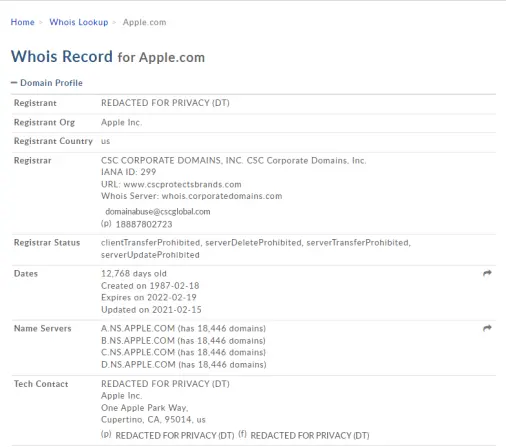Click the serverUpdateProhibited status text
The width and height of the screenshot is (506, 447).
(x=150, y=255)
